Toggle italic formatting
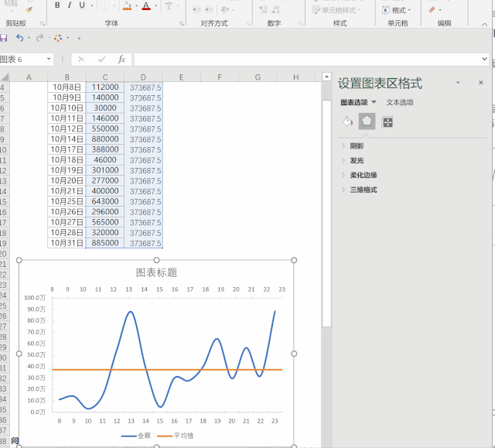Viewport: 495px width, 448px height. click(x=70, y=5)
